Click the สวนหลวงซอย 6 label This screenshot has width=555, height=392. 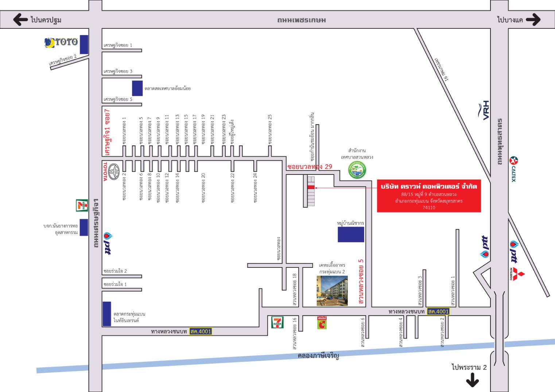362,332
